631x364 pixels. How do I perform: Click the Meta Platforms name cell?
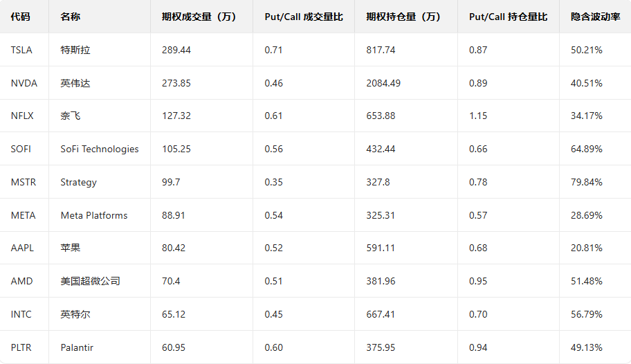(94, 215)
